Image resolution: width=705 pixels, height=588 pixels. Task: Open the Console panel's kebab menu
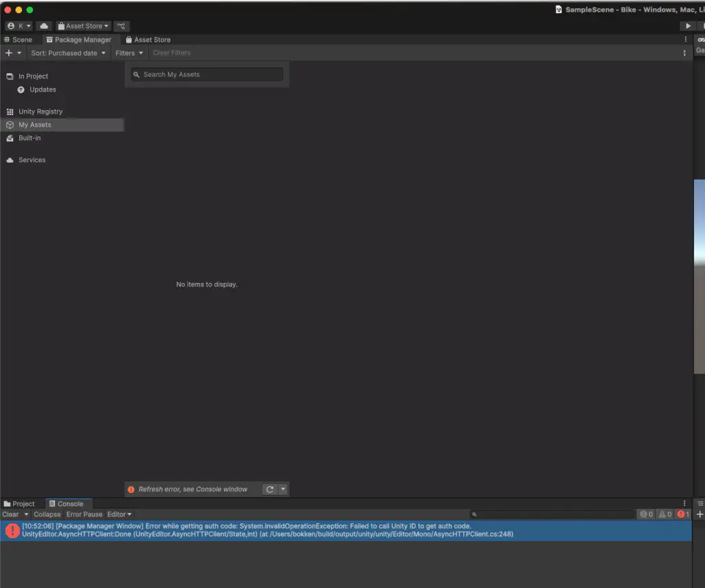(684, 503)
